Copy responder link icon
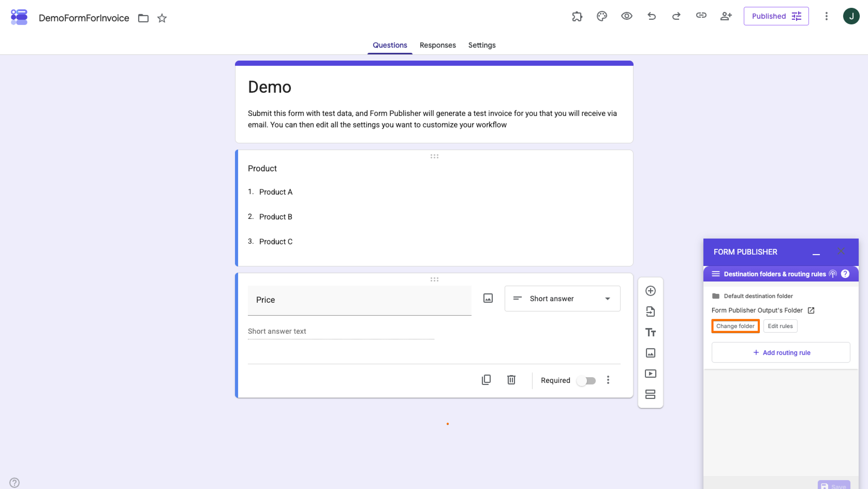Viewport: 868px width, 489px height. tap(701, 16)
